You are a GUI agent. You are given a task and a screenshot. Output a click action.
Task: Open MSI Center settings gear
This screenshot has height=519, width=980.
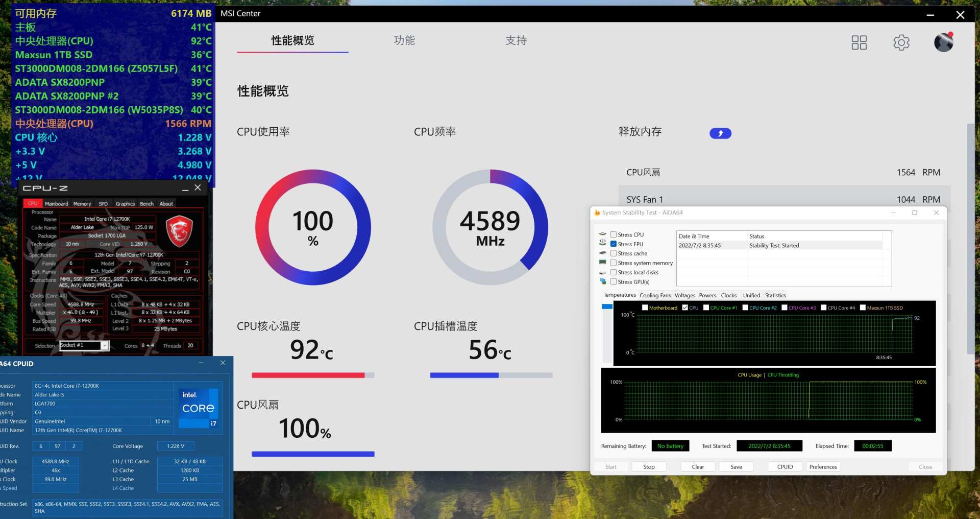tap(901, 42)
